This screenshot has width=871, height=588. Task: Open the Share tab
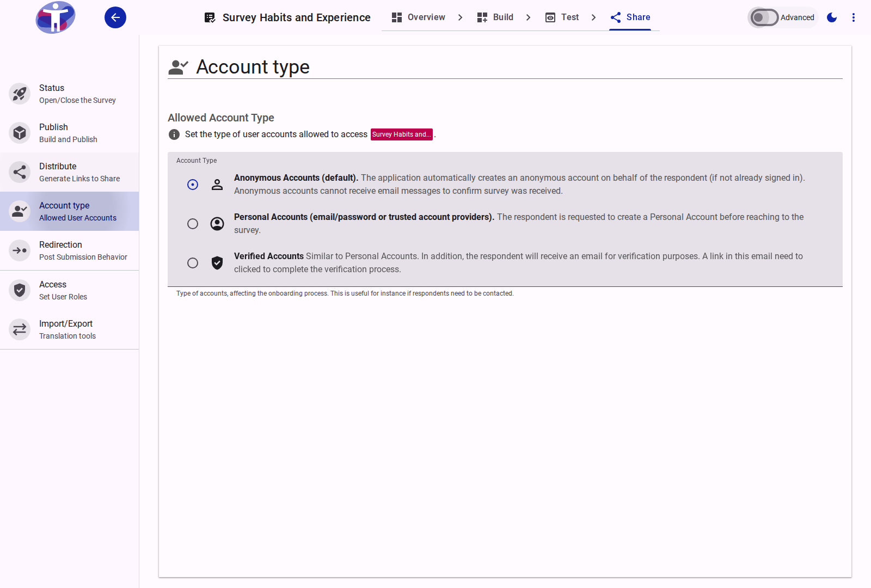(630, 17)
